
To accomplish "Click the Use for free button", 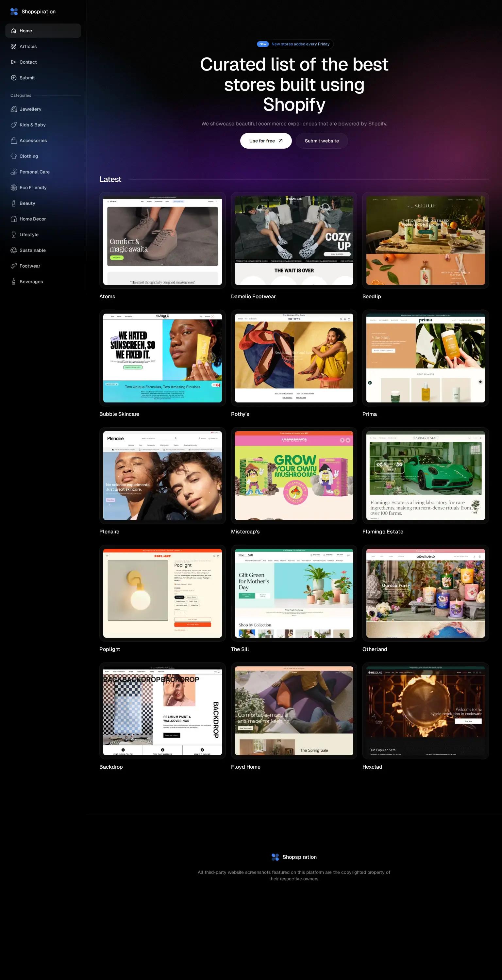I will [266, 141].
